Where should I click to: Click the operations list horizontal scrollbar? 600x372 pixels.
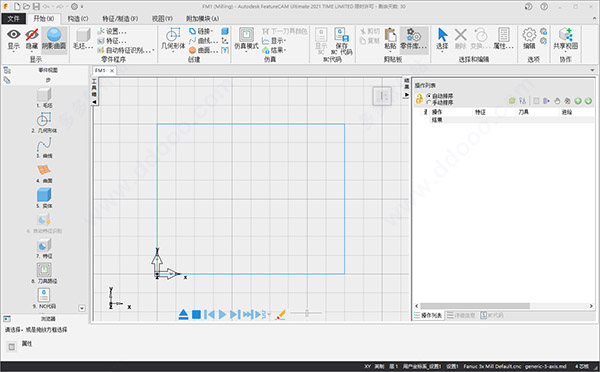coord(475,306)
